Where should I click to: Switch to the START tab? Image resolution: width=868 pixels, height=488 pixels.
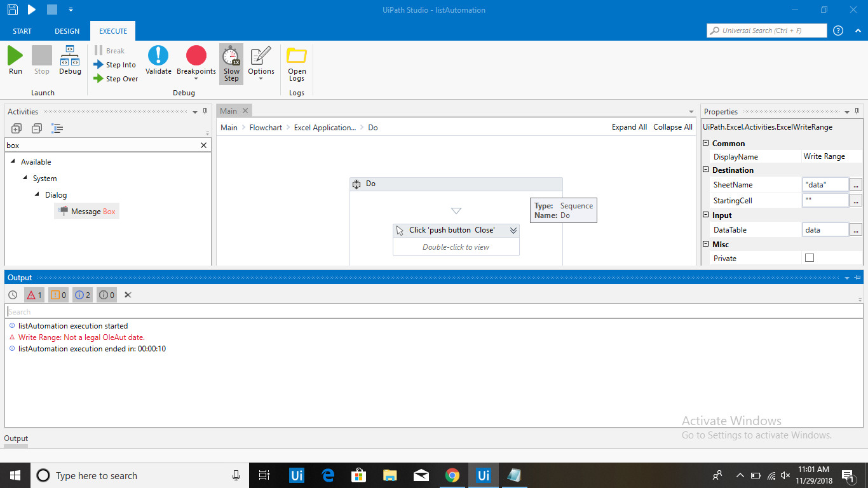(22, 31)
